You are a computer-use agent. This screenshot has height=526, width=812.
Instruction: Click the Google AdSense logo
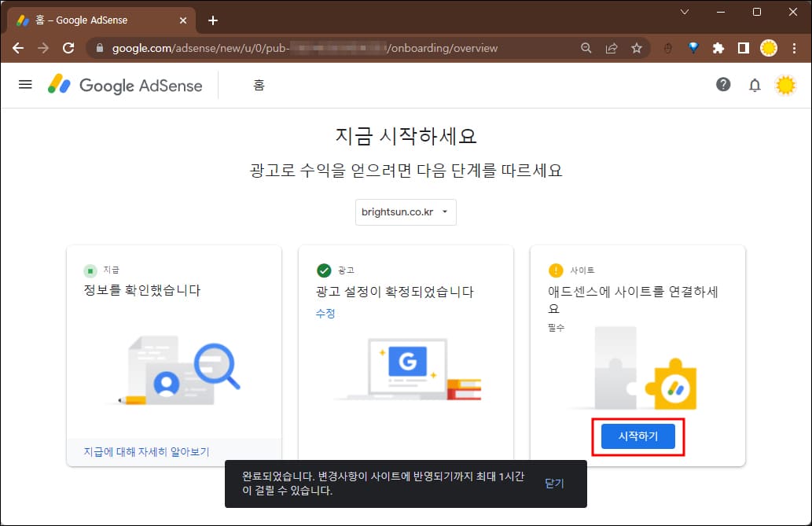pos(125,85)
